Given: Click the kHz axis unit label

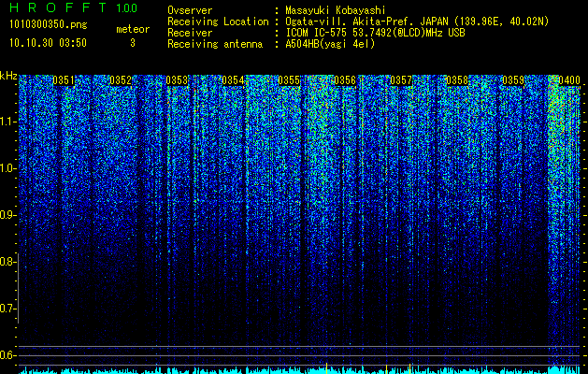Looking at the screenshot, I should click(x=8, y=76).
